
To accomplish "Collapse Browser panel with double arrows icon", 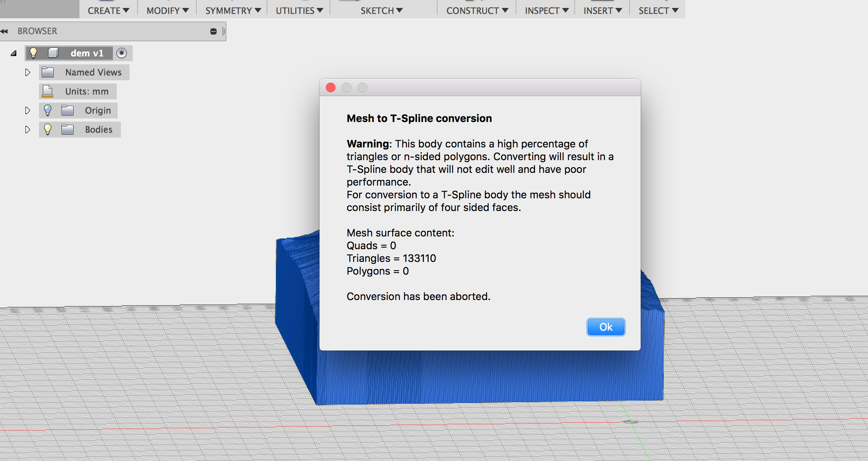I will (x=4, y=31).
